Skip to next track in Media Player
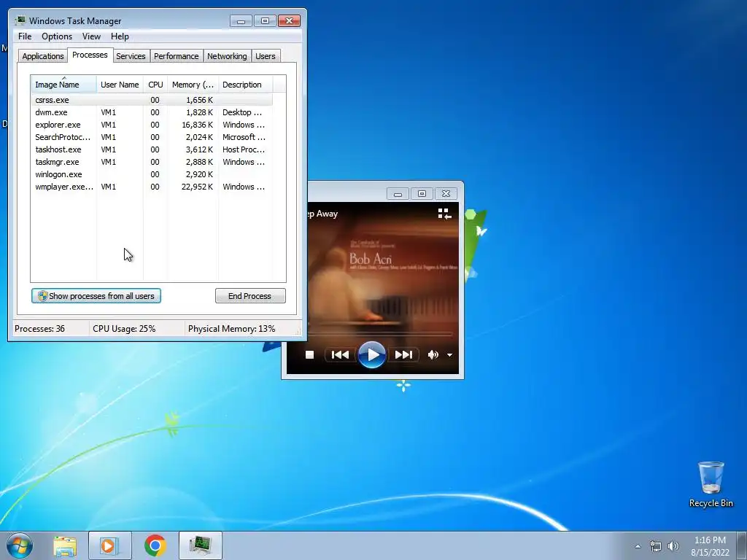Viewport: 747px width, 560px height. 403,355
